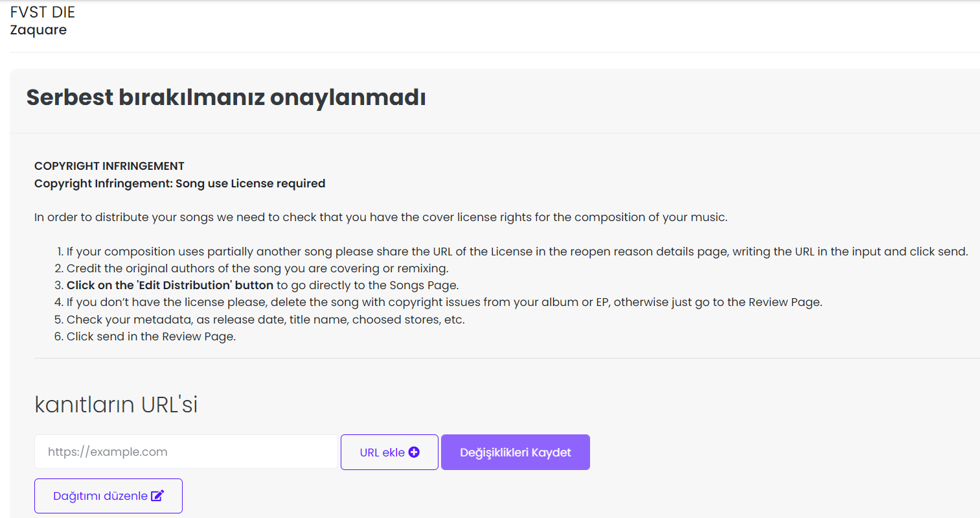
Task: Click the plus icon in URL ekle
Action: coord(414,453)
